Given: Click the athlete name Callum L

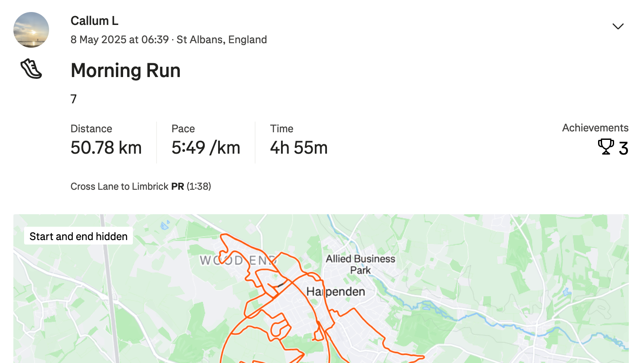Looking at the screenshot, I should (94, 20).
